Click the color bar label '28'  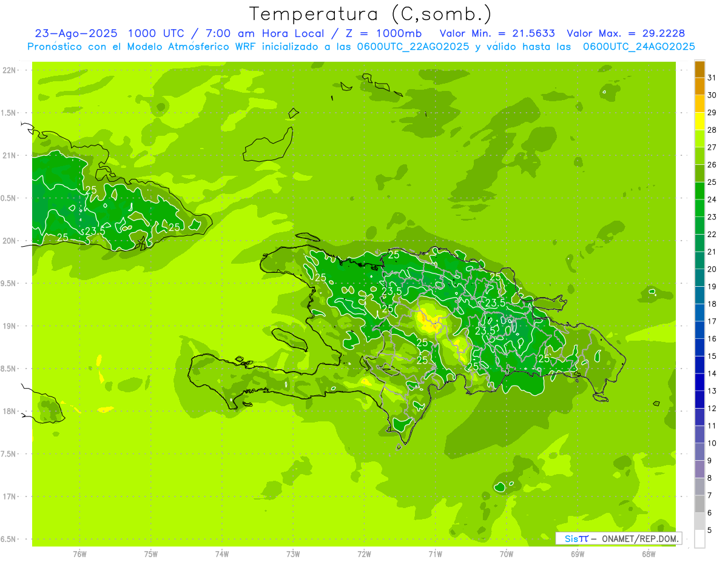[x=712, y=130]
